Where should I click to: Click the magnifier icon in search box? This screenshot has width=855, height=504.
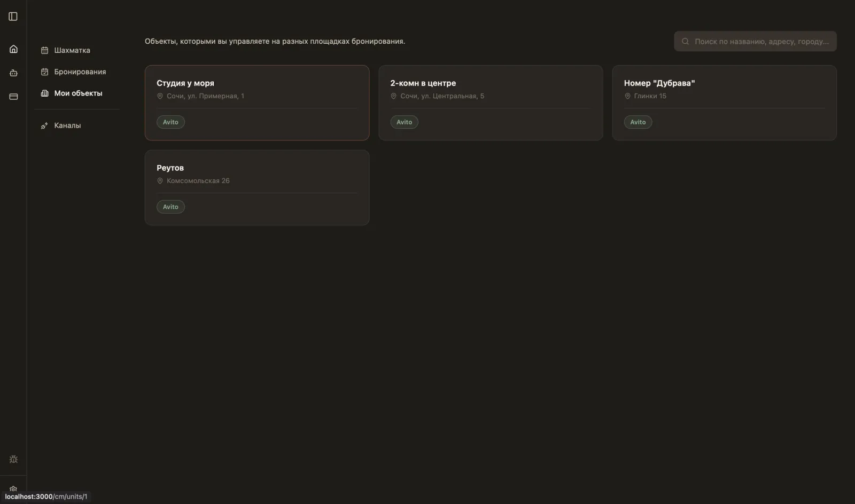[685, 41]
